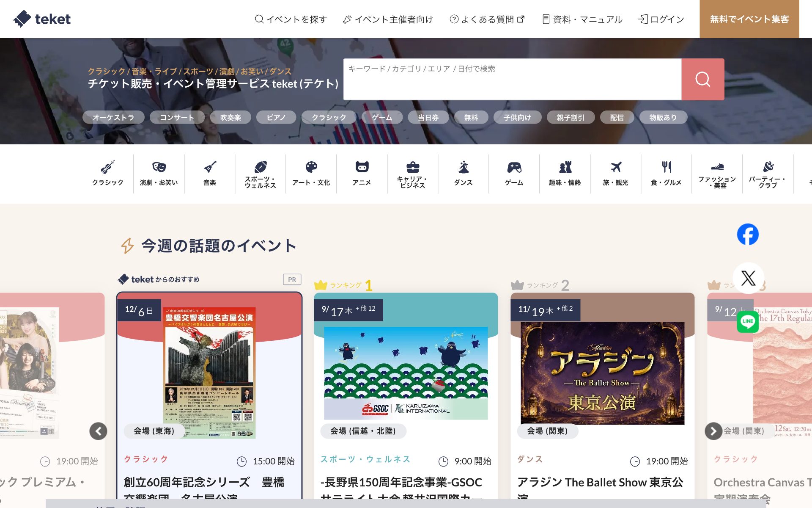This screenshot has width=812, height=508.
Task: Open よくある質問 external link
Action: 487,19
